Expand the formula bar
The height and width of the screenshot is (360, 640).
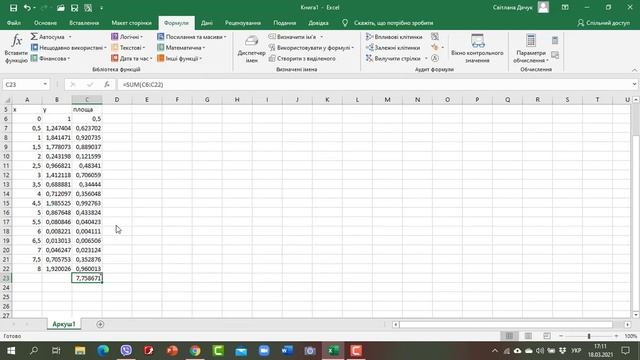pyautogui.click(x=634, y=84)
